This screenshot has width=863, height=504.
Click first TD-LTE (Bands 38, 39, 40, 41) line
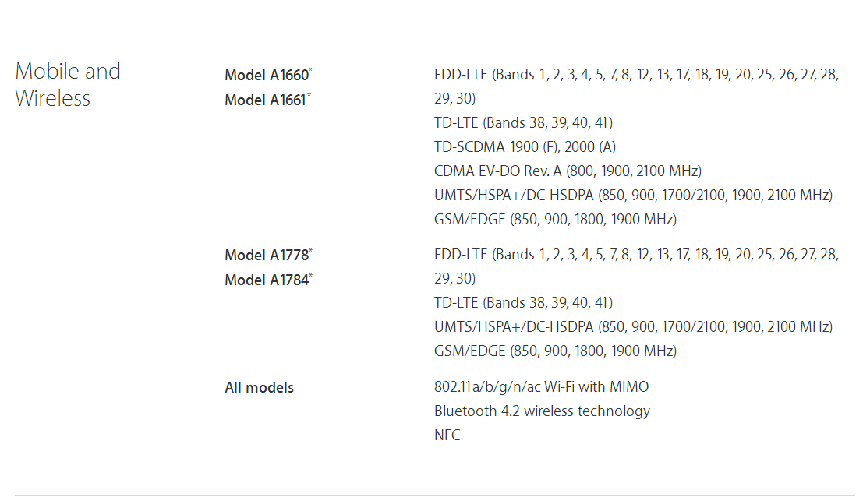click(523, 123)
